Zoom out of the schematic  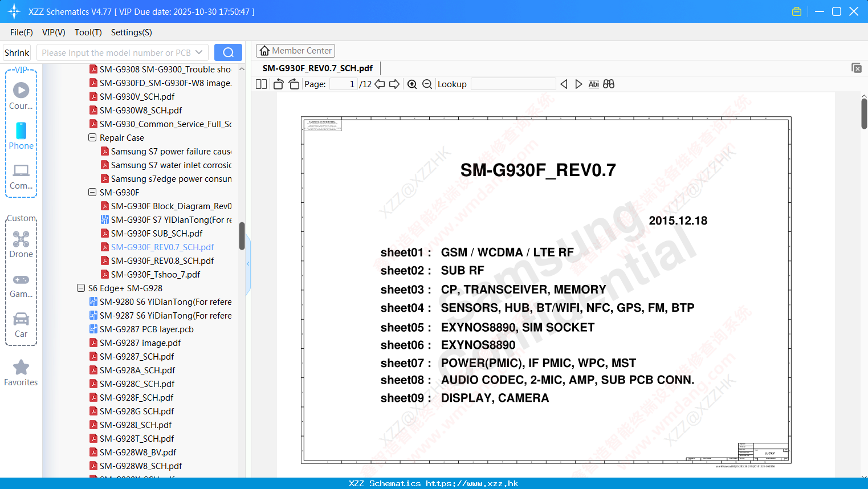pyautogui.click(x=427, y=84)
